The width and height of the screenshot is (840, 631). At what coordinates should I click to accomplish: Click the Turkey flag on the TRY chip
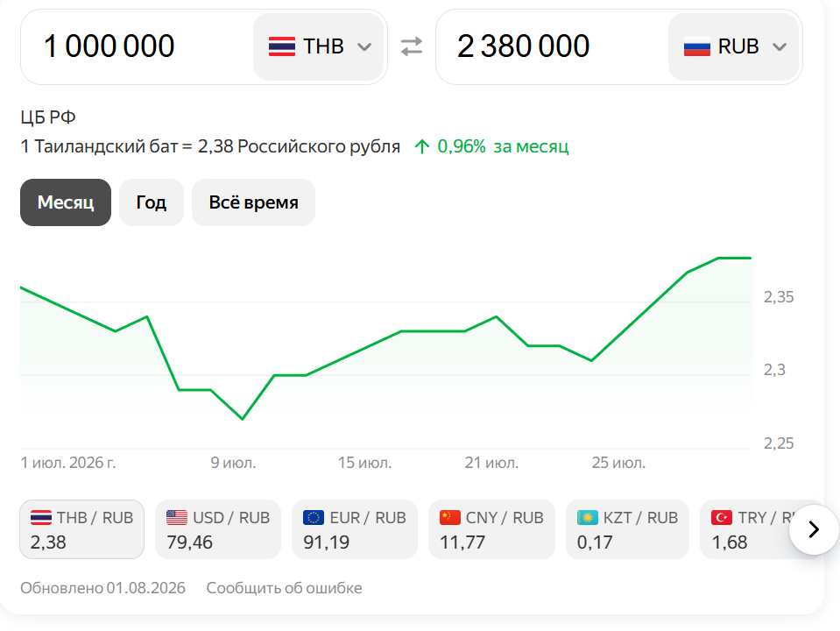tap(722, 517)
